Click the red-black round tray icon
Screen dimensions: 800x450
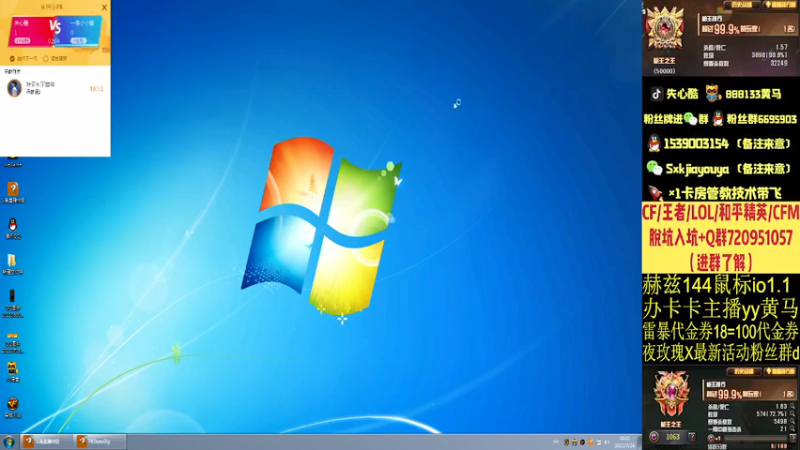click(583, 442)
